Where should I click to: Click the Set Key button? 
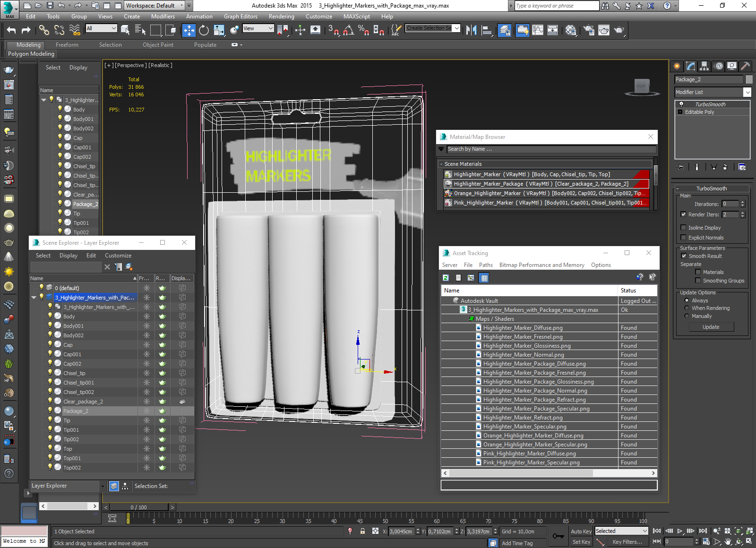click(581, 542)
